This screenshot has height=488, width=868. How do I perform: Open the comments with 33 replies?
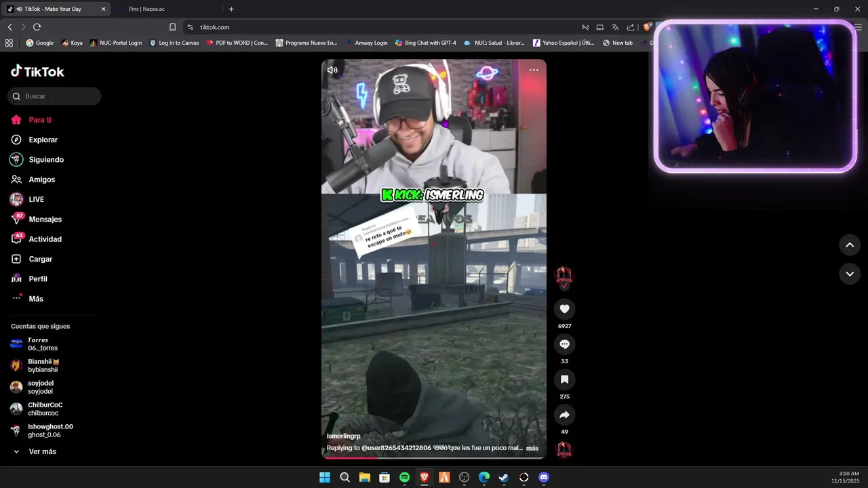tap(564, 344)
